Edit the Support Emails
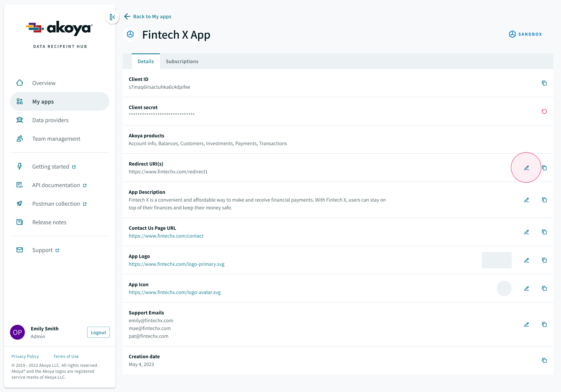The width and height of the screenshot is (561, 392). 526,324
